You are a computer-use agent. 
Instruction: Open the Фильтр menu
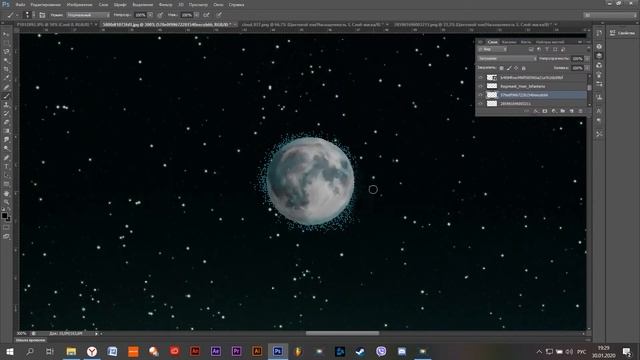(165, 4)
